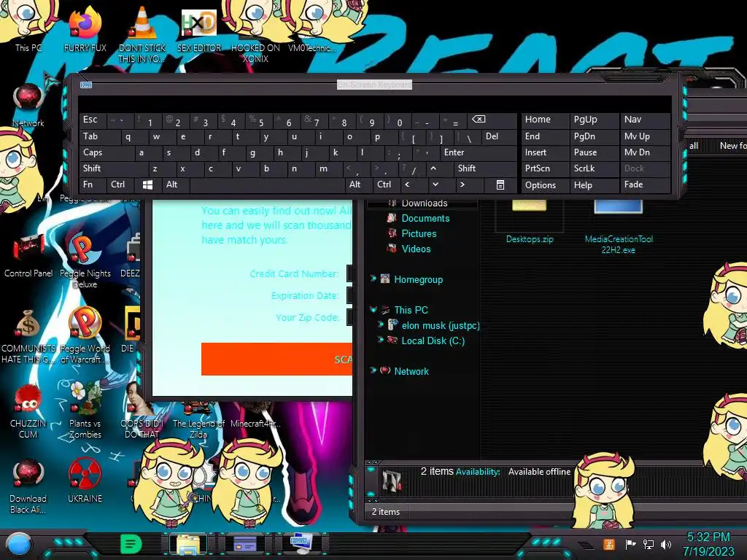Viewport: 747px width, 560px height.
Task: Toggle the ScrLk key
Action: point(594,168)
